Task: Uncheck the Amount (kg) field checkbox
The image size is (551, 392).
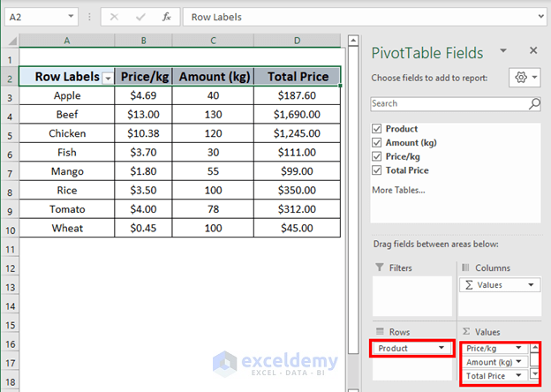Action: coord(377,143)
